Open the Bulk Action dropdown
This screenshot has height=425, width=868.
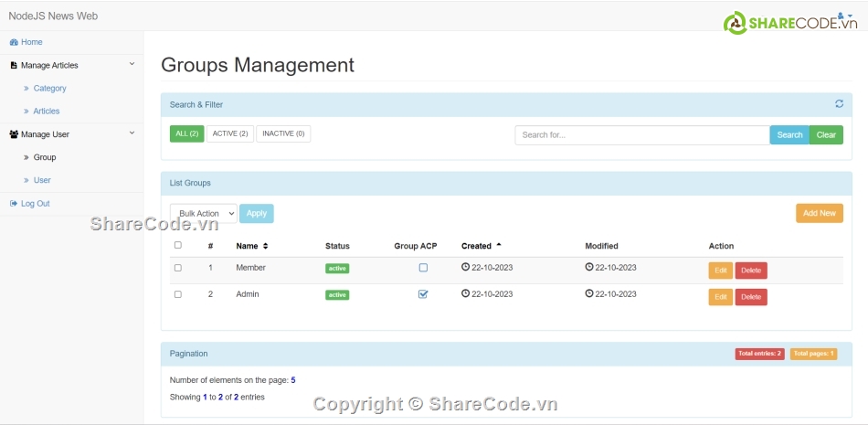203,213
